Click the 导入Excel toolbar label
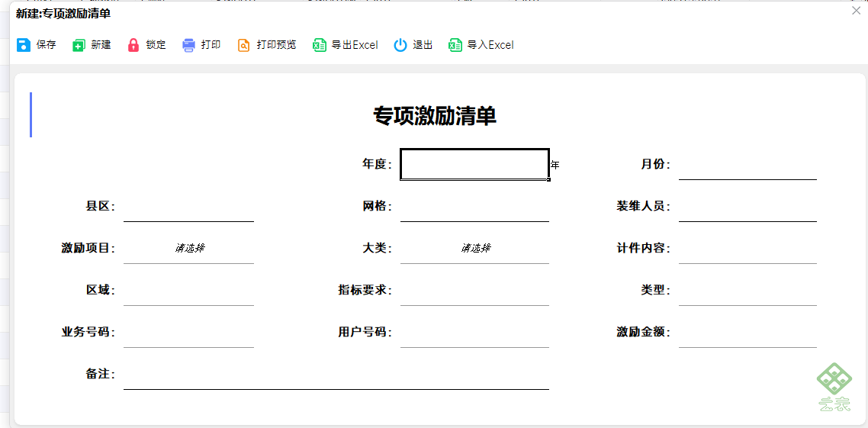This screenshot has width=868, height=428. pyautogui.click(x=490, y=45)
